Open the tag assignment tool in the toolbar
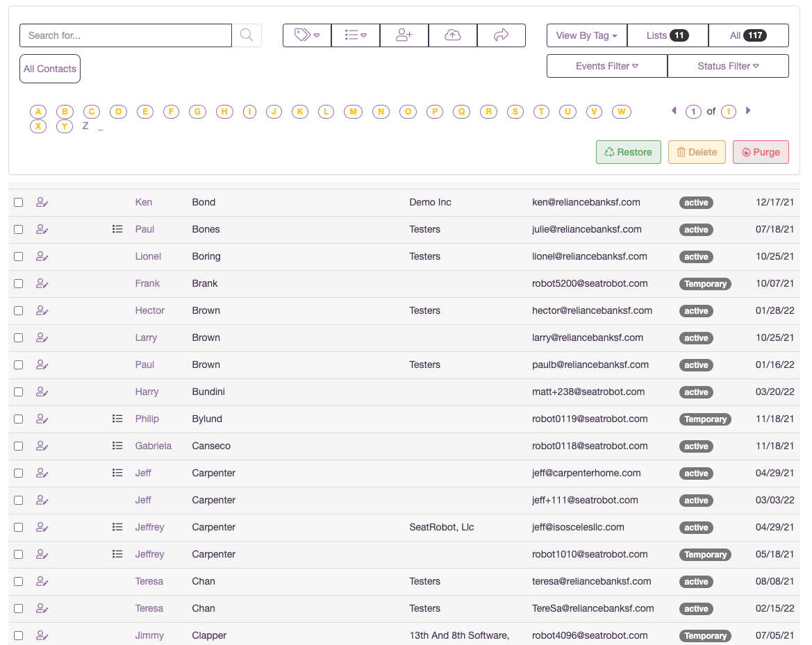The width and height of the screenshot is (812, 645). [x=306, y=35]
